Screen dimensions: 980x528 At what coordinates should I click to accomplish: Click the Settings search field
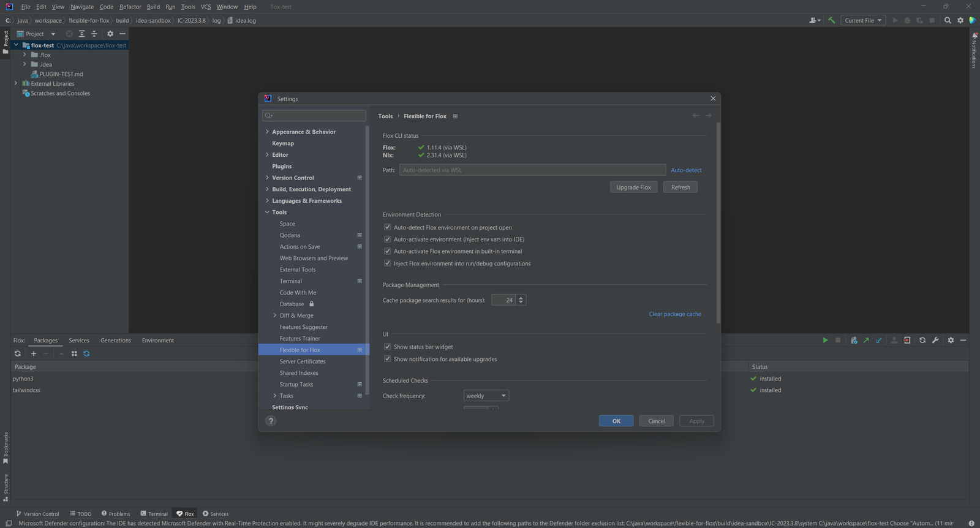pos(314,115)
